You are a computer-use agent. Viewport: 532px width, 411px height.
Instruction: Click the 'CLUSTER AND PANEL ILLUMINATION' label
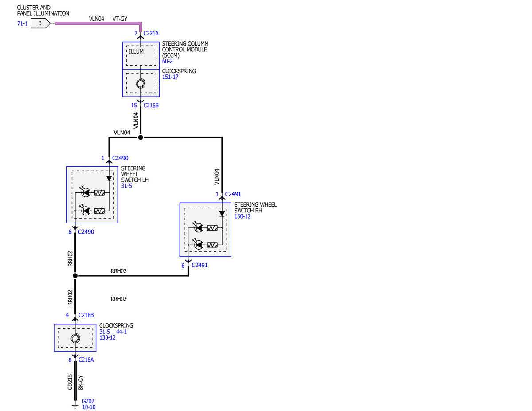pos(43,11)
